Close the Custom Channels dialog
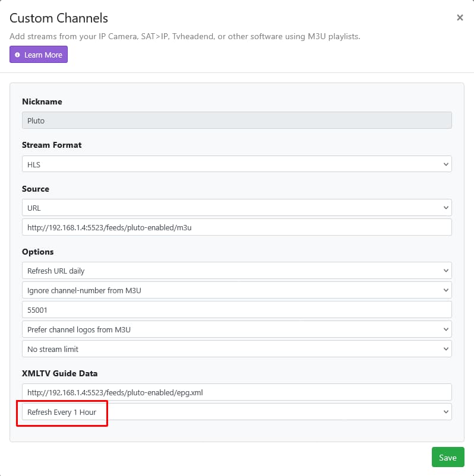The height and width of the screenshot is (476, 474). (460, 18)
